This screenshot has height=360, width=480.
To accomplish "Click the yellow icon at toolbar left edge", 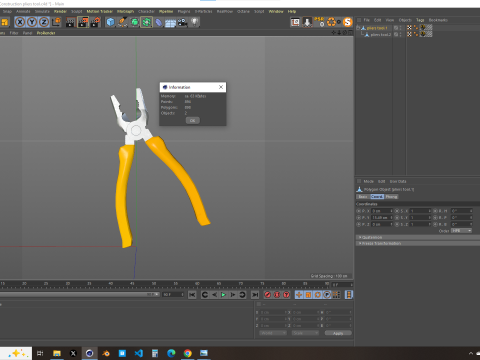I will pyautogui.click(x=4, y=22).
